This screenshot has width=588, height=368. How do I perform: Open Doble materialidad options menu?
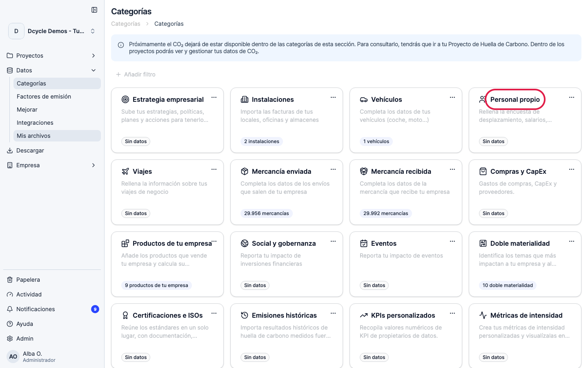pos(572,241)
